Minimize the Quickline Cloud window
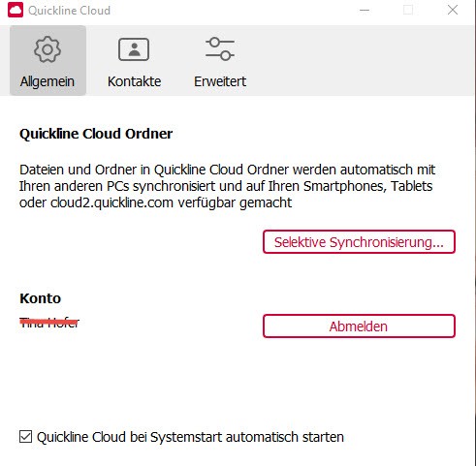This screenshot has width=476, height=466. 365,11
